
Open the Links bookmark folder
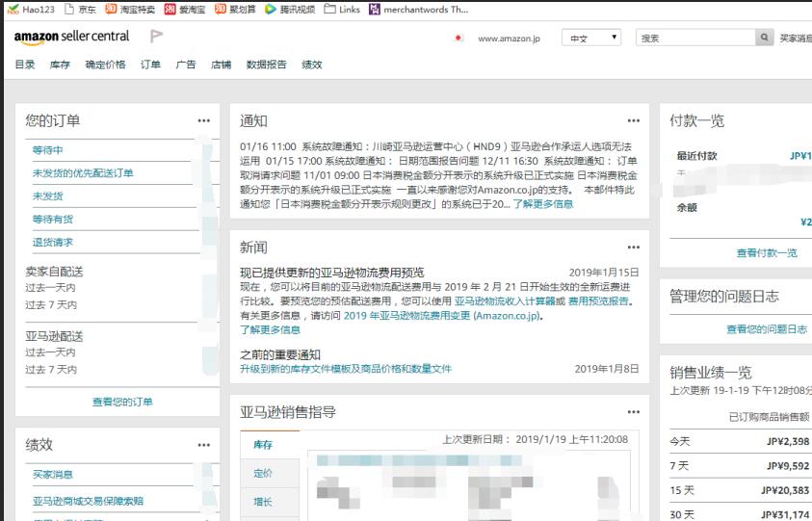[x=342, y=9]
